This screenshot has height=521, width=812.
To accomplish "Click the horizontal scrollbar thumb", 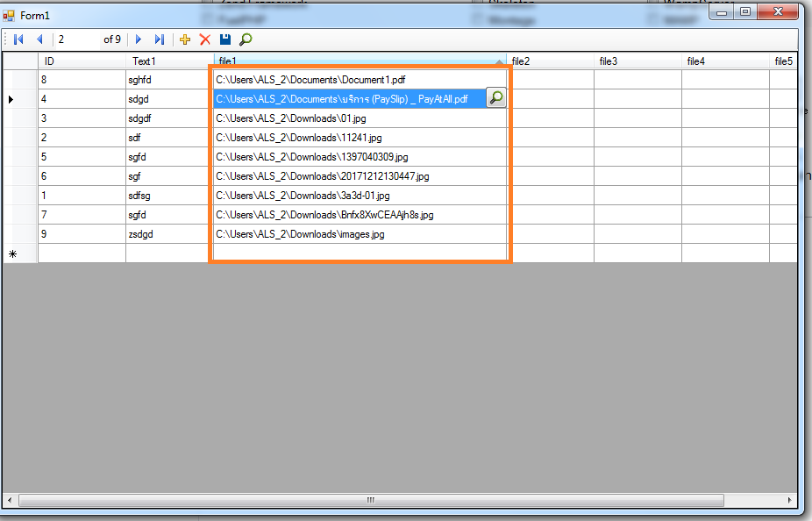I will [x=371, y=500].
